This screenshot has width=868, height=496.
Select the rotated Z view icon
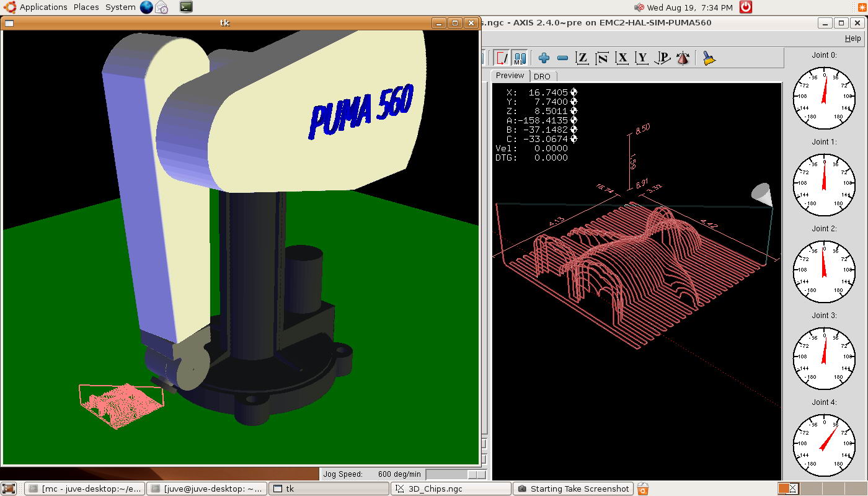tap(601, 58)
